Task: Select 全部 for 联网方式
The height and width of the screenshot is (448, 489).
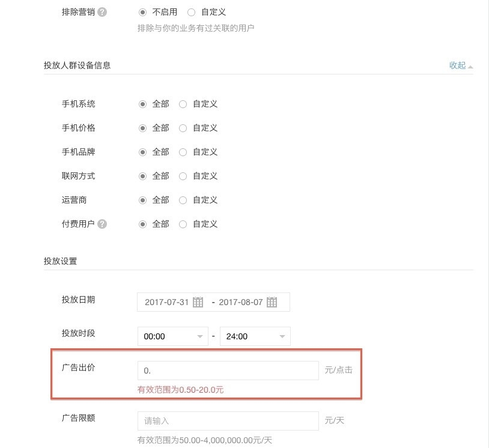Action: coord(143,176)
